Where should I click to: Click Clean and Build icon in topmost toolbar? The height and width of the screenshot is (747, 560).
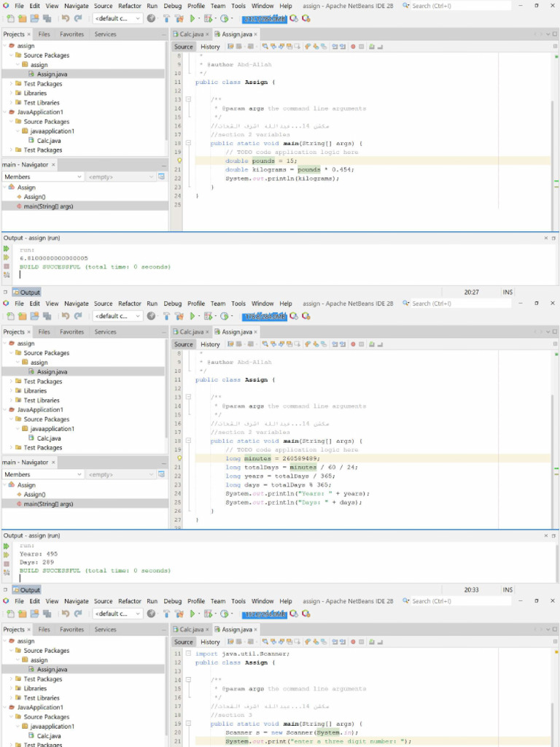(x=179, y=18)
